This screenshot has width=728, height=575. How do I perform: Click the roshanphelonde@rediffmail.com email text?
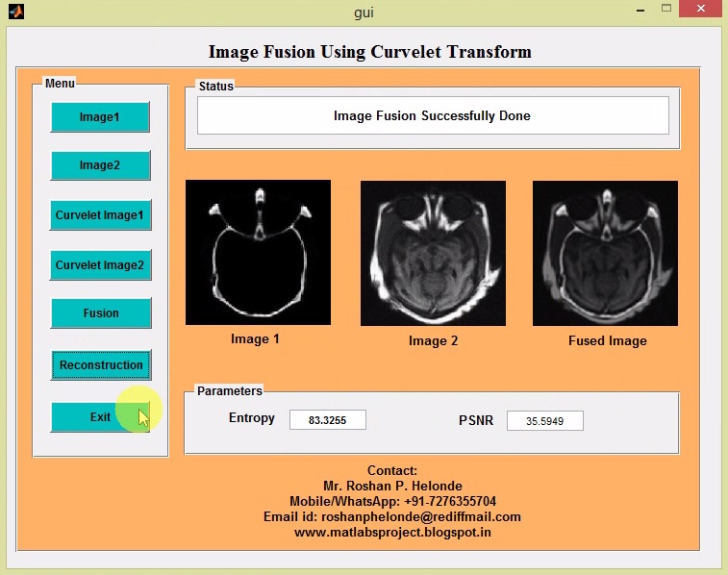[421, 516]
